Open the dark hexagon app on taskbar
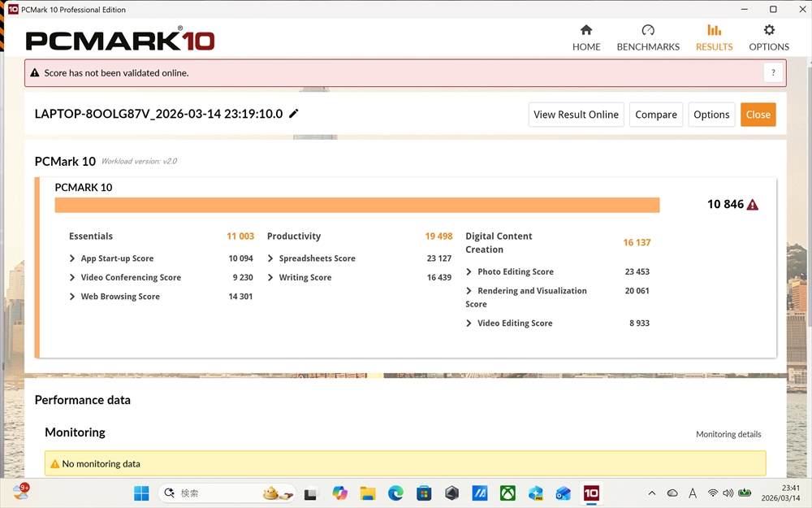Viewport: 812px width, 508px height. pyautogui.click(x=451, y=493)
